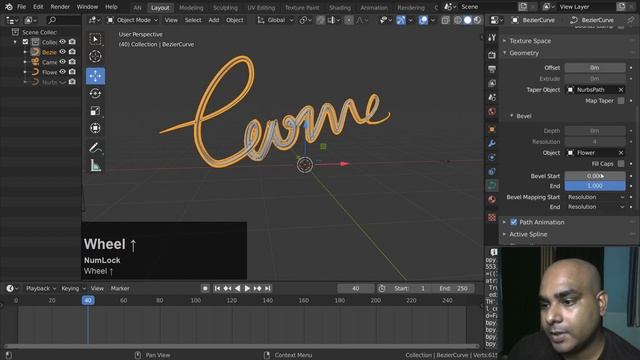Open the Material properties tab

point(492,200)
